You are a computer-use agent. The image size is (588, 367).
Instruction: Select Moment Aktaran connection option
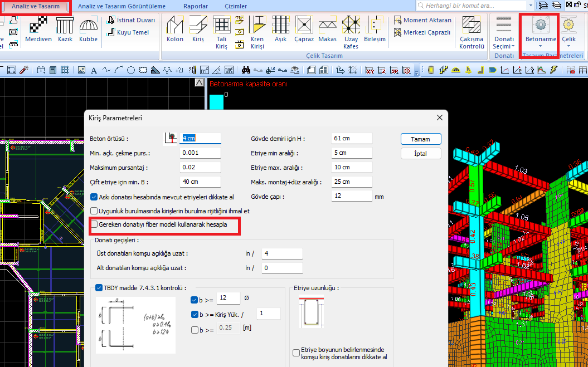pos(422,20)
